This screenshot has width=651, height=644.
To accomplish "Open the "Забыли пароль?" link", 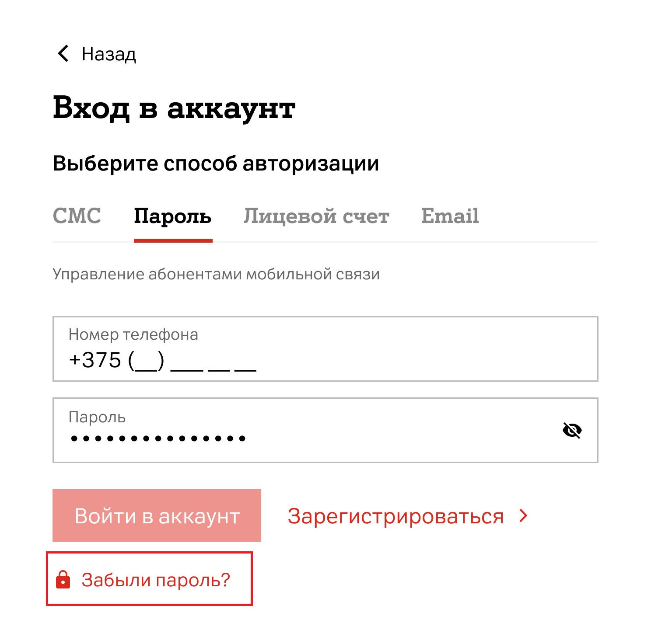I will [156, 580].
